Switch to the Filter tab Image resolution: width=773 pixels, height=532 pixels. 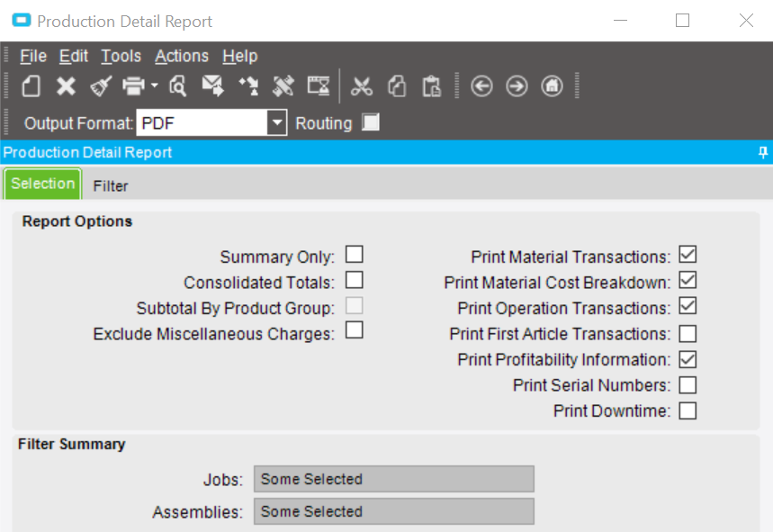point(111,185)
